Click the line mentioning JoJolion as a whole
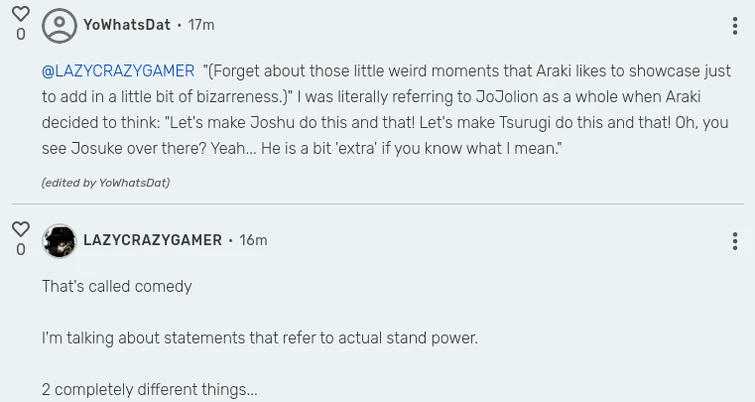Screen dimensions: 755x402 (x=370, y=97)
